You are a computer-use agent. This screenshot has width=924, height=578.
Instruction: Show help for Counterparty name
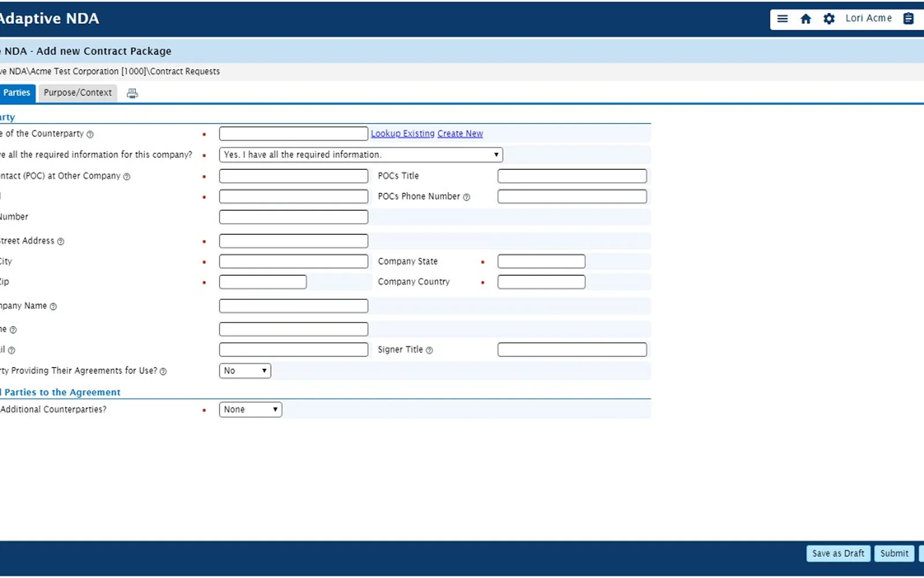[x=90, y=134]
